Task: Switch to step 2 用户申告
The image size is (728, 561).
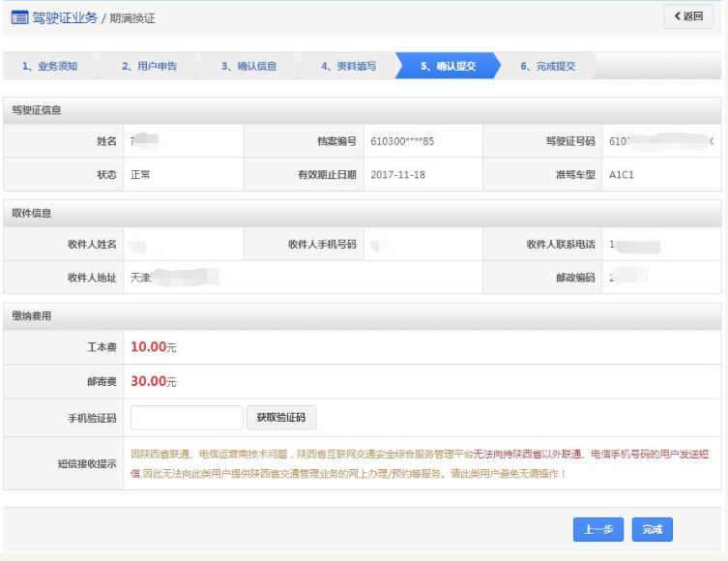Action: click(149, 66)
